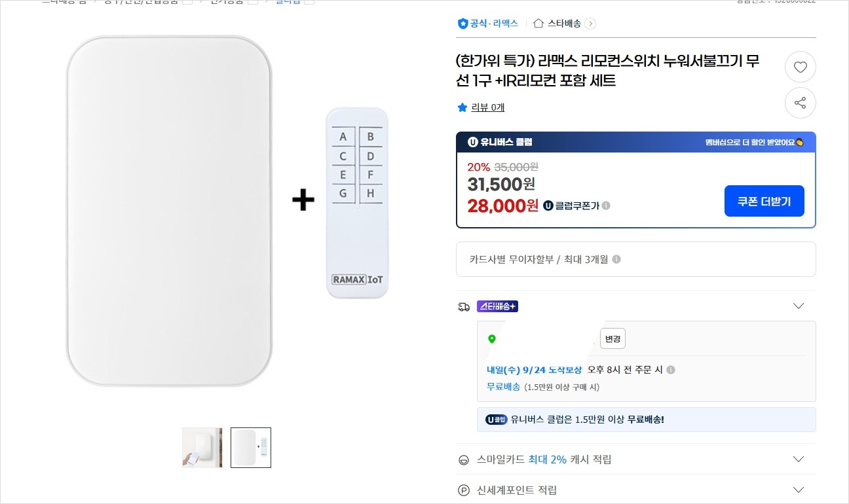849x504 pixels.
Task: Click the 유니버스 클럽 banner header
Action: (635, 142)
